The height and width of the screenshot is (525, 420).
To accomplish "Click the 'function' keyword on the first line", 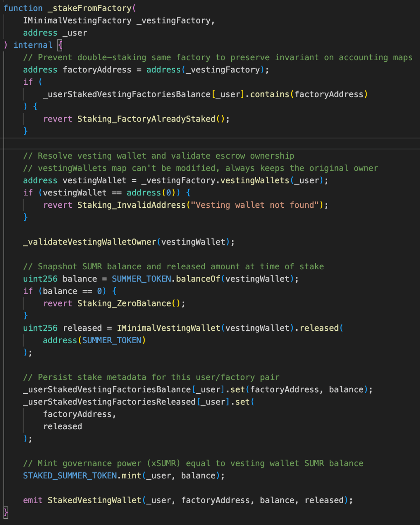I will (23, 8).
